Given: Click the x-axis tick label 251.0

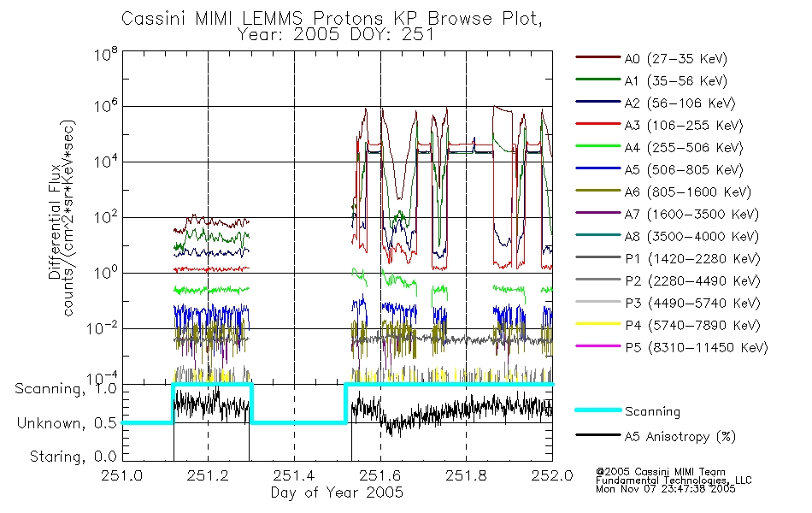Looking at the screenshot, I should coord(122,475).
